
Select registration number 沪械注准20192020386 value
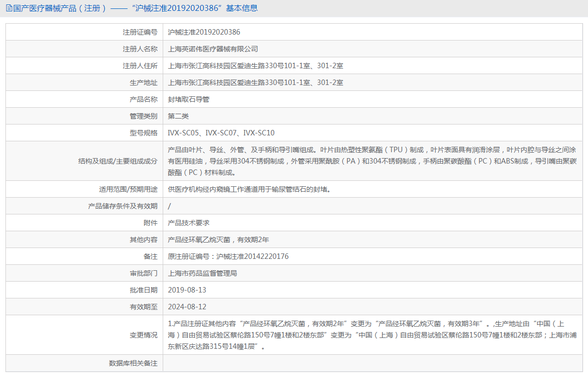tap(204, 32)
